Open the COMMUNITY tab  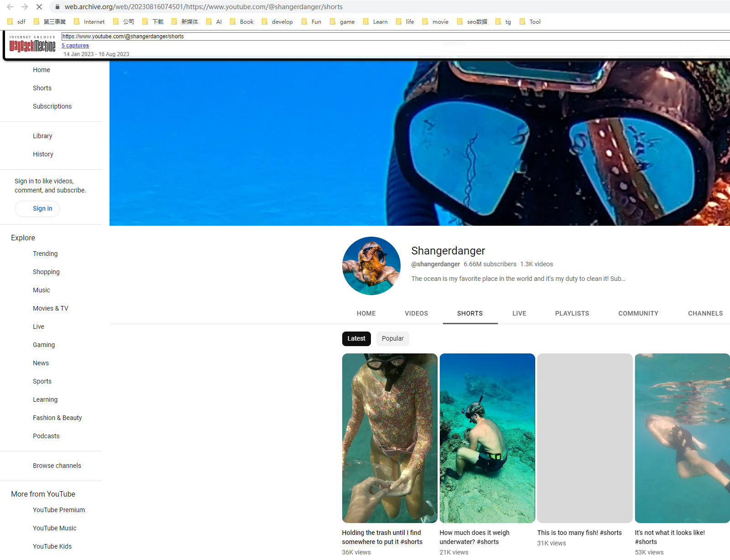tap(638, 313)
